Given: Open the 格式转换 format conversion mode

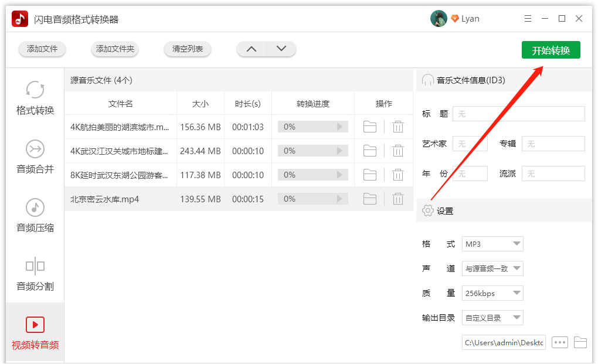Looking at the screenshot, I should tap(35, 98).
